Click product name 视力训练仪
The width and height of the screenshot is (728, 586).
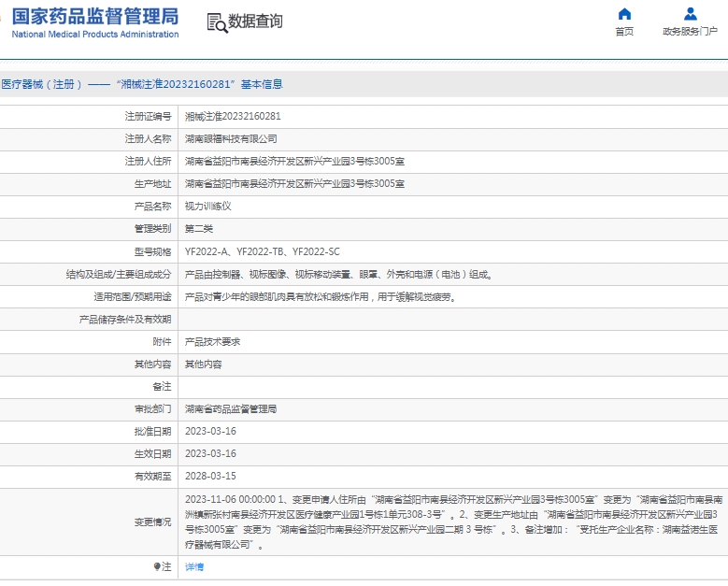tap(208, 207)
